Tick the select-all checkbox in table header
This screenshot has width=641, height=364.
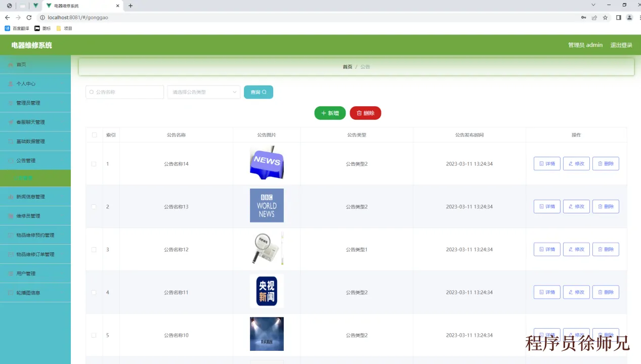click(95, 135)
